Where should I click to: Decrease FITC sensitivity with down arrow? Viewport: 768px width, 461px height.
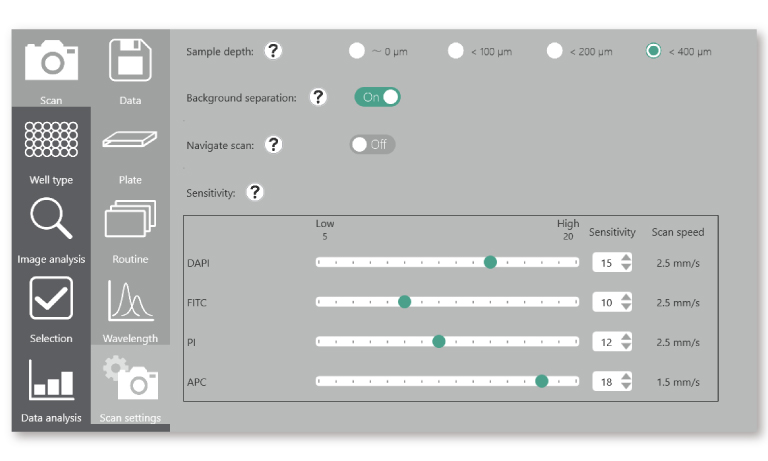(x=627, y=307)
